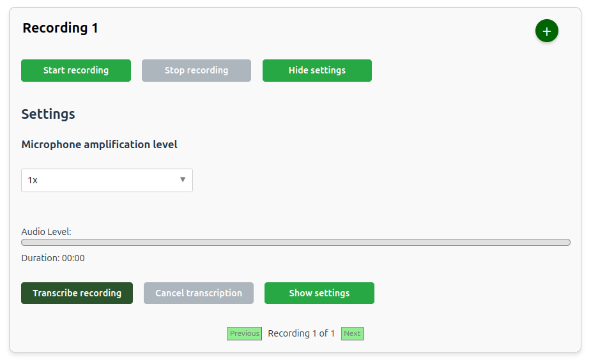This screenshot has width=591, height=364.
Task: Click the Duration label text
Action: (x=40, y=259)
